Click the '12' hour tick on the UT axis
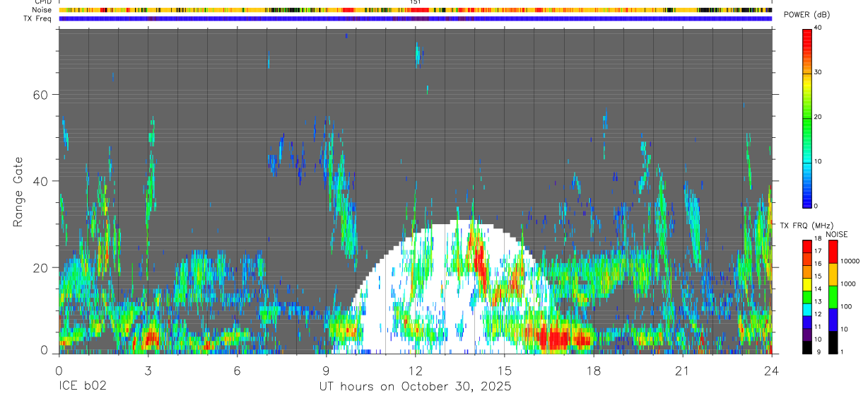The height and width of the screenshot is (401, 868). pos(416,370)
